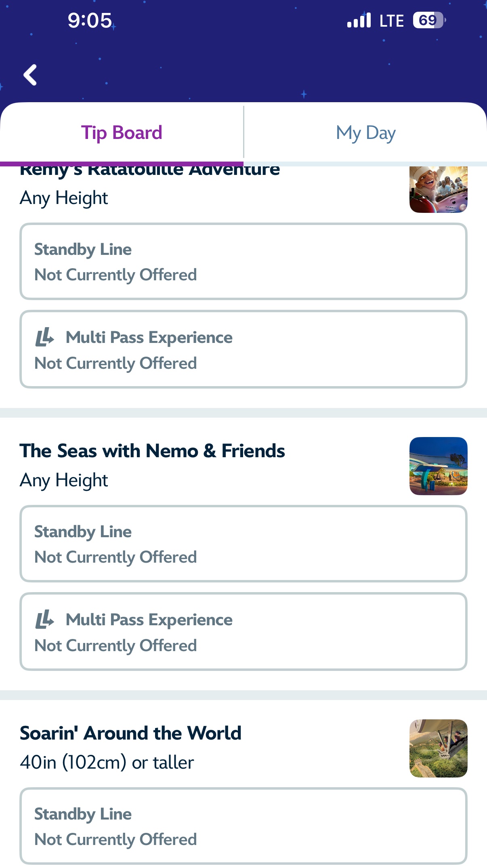This screenshot has width=487, height=868.
Task: Click Lightning Lane icon in Remy's Multi Pass card
Action: click(44, 337)
